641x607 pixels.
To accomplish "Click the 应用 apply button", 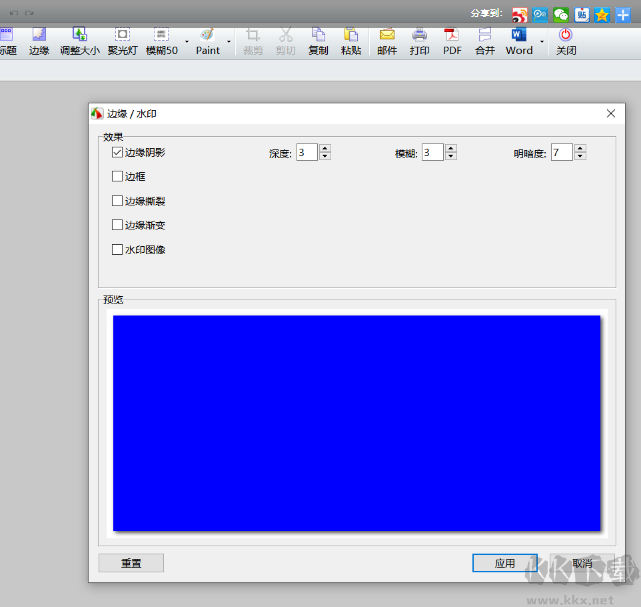I will pos(505,563).
